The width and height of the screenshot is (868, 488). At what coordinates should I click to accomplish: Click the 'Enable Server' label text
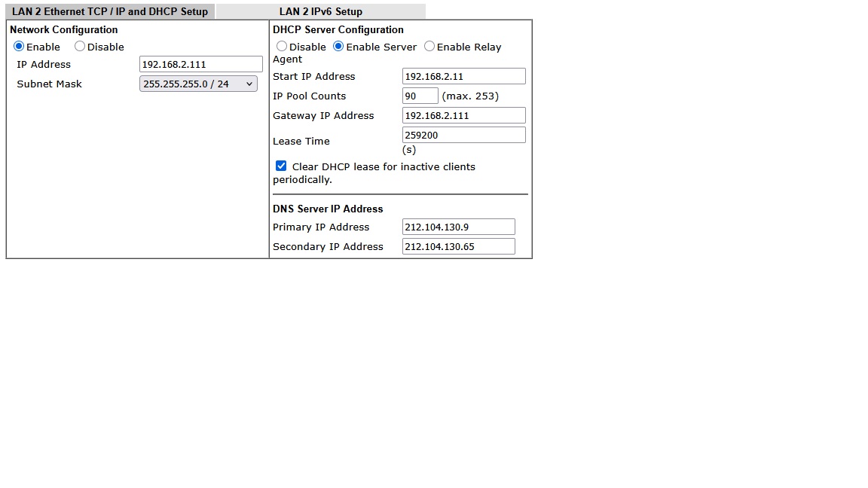pos(381,47)
